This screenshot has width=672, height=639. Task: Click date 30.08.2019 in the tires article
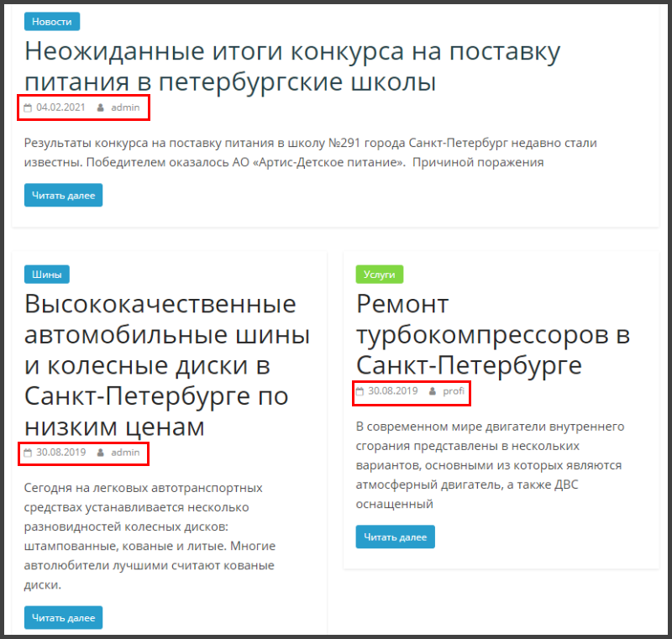click(x=60, y=453)
